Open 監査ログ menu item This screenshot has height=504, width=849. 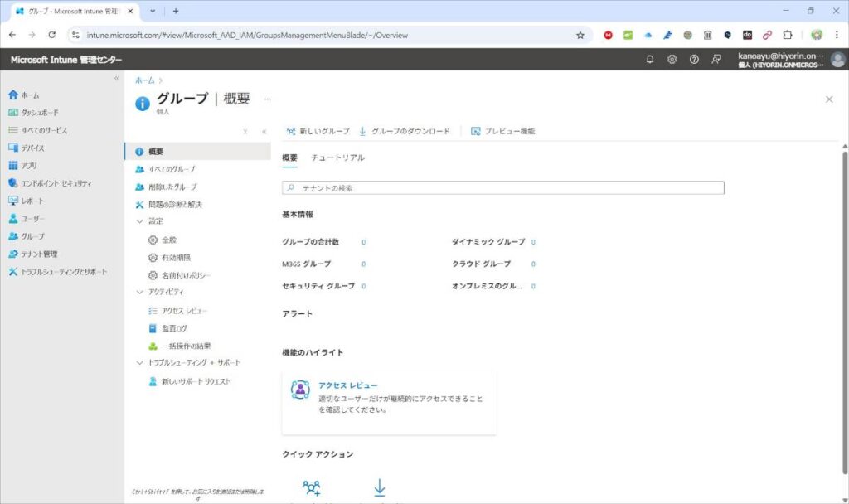point(167,328)
